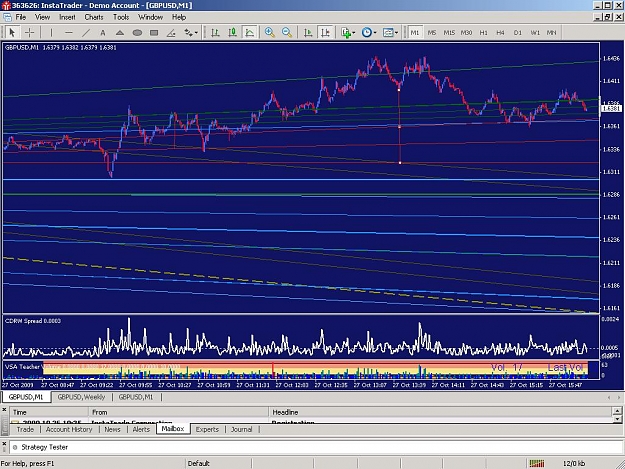Switch chart to line chart

(x=250, y=33)
